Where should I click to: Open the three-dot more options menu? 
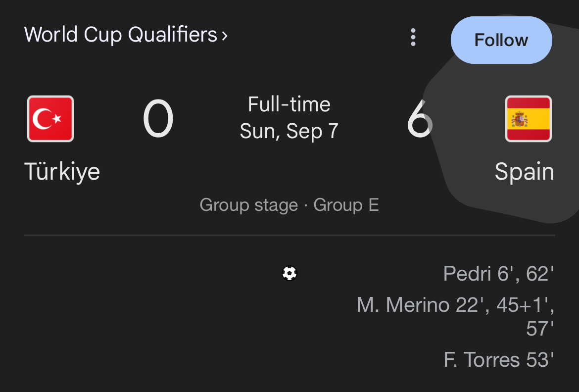click(x=413, y=37)
